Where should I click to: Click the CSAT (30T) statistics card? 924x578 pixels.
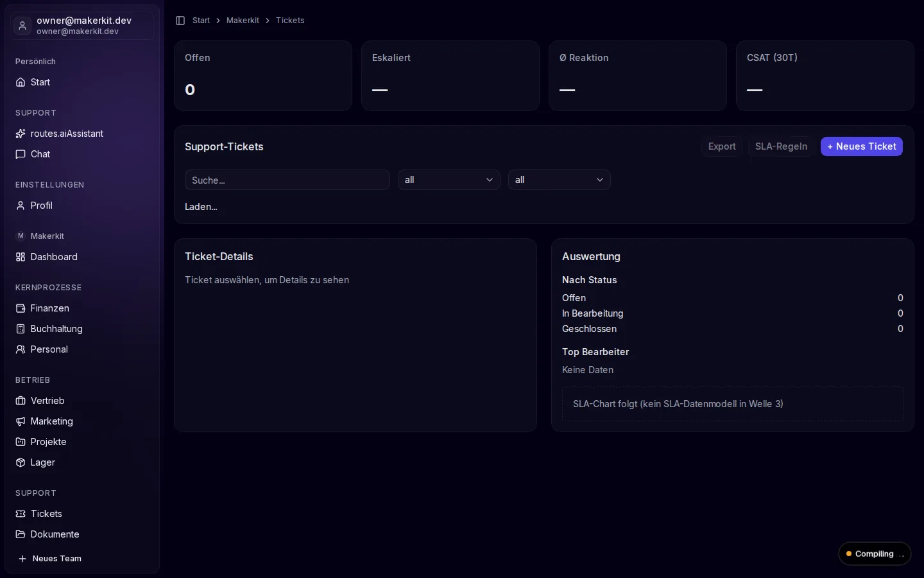tap(825, 76)
